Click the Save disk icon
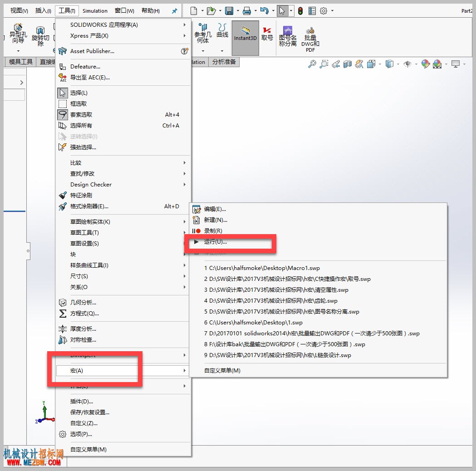 point(229,11)
